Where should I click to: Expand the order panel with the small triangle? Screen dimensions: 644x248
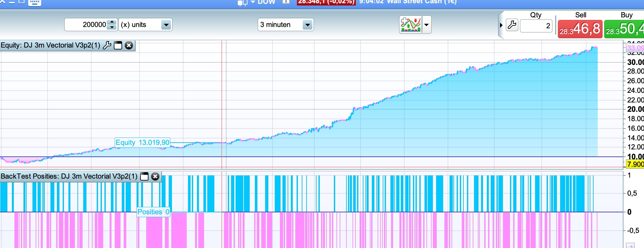coord(501,25)
